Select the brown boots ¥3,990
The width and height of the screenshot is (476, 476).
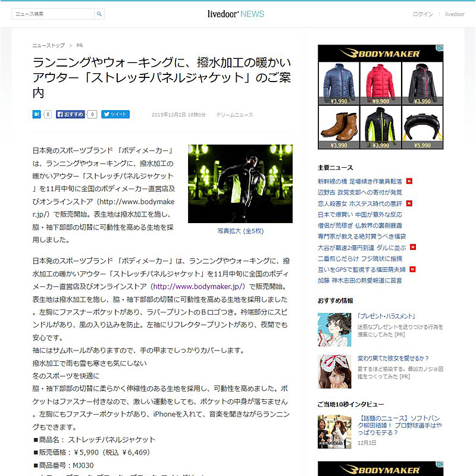339,127
